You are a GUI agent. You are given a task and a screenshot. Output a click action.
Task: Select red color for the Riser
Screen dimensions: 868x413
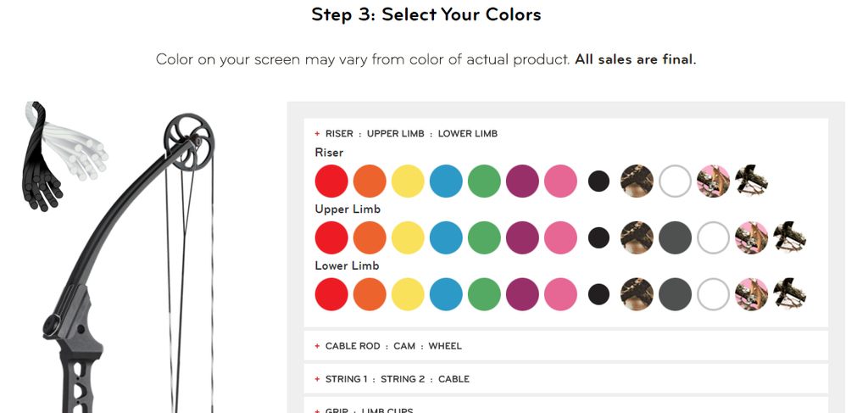[331, 181]
